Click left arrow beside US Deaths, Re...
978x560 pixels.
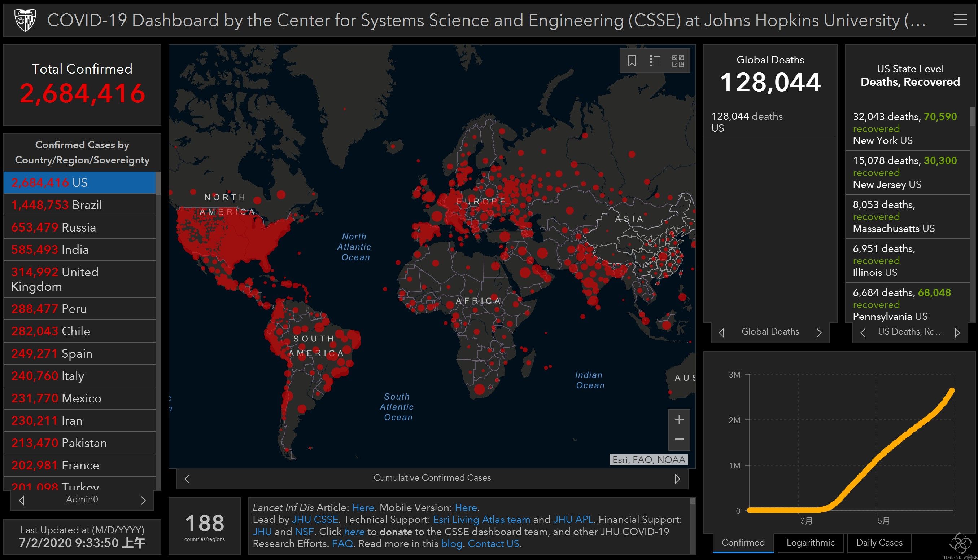(863, 333)
